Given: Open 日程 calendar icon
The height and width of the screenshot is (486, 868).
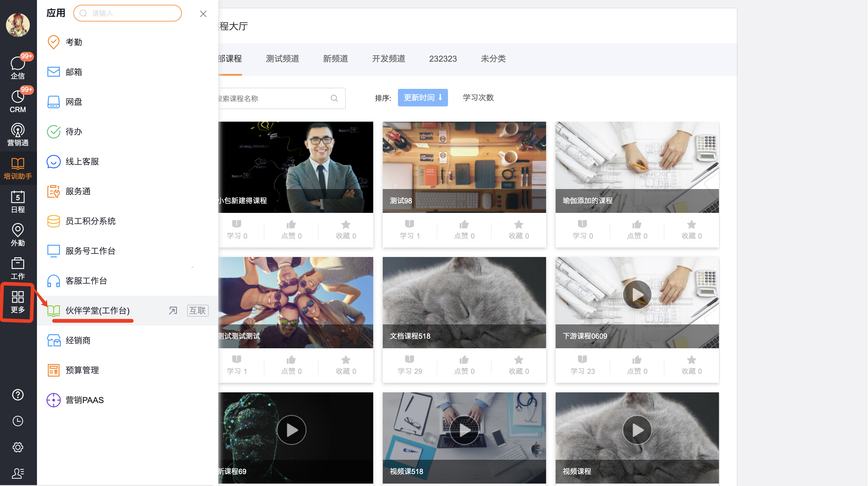Looking at the screenshot, I should click(x=18, y=202).
